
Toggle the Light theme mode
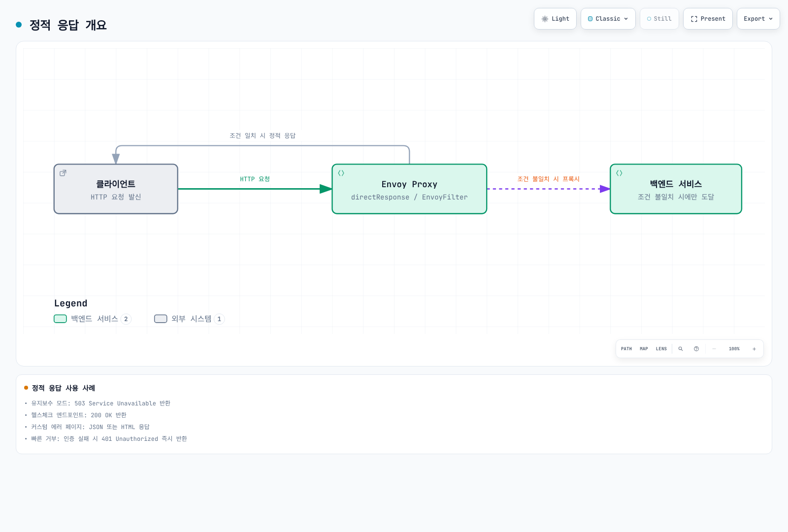click(x=555, y=19)
